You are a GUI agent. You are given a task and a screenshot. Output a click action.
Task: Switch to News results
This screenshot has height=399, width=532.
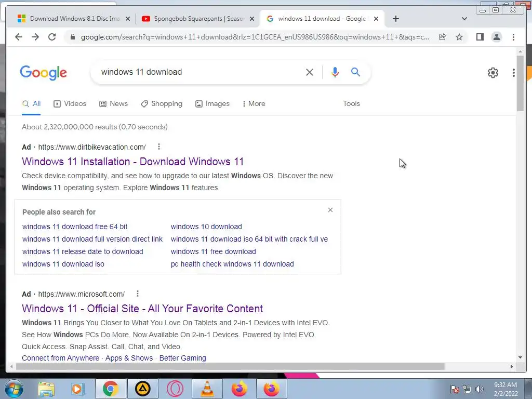[x=113, y=104]
